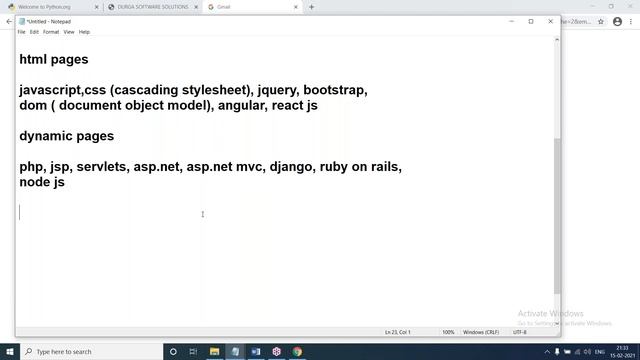Close the Durga Software Solutions tab
The width and height of the screenshot is (640, 360).
point(196,7)
